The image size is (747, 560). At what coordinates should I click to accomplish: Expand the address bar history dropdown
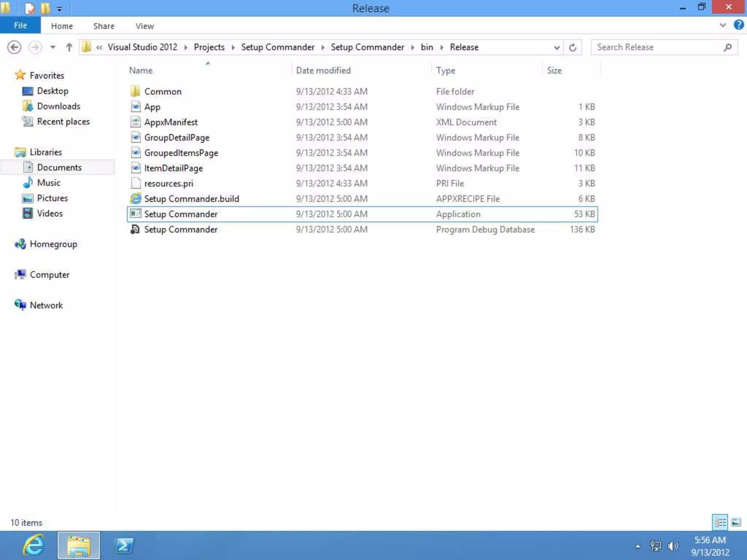tap(557, 47)
